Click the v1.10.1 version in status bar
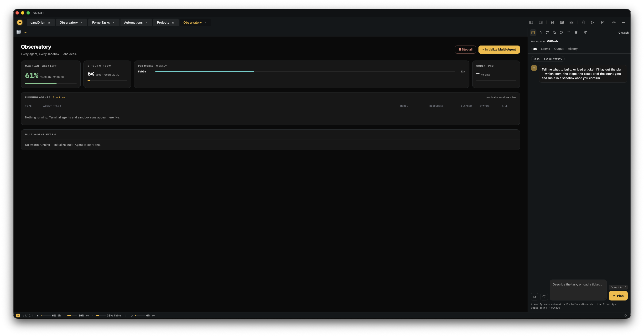Screen dimensions: 644x336 [x=28, y=316]
